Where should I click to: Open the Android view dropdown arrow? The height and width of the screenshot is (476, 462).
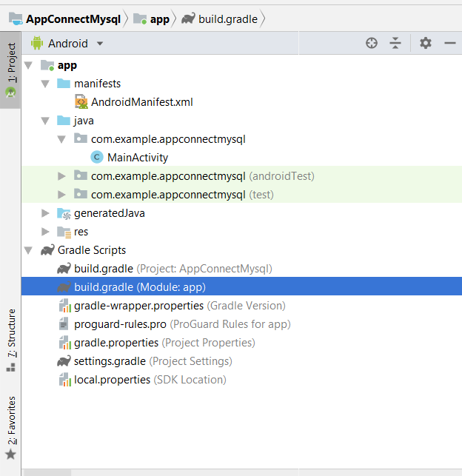click(x=100, y=44)
